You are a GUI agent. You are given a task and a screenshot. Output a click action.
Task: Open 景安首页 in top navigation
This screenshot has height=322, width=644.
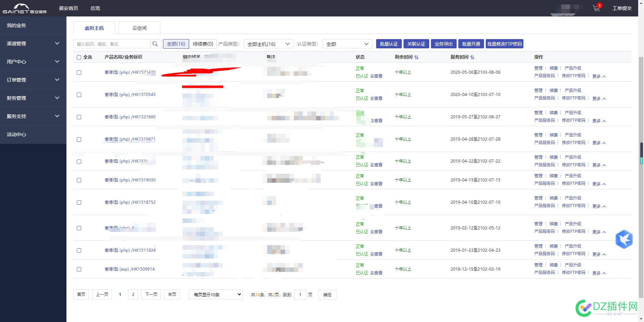coord(69,8)
